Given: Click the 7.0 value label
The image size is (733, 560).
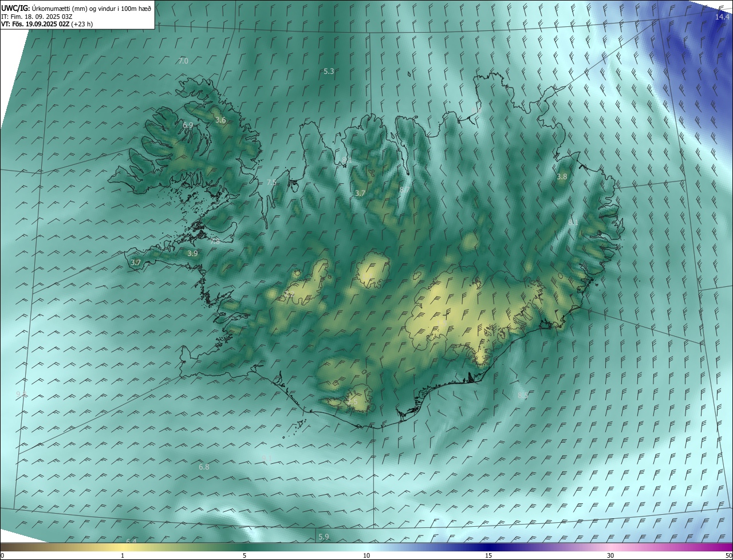Looking at the screenshot, I should pyautogui.click(x=183, y=61).
